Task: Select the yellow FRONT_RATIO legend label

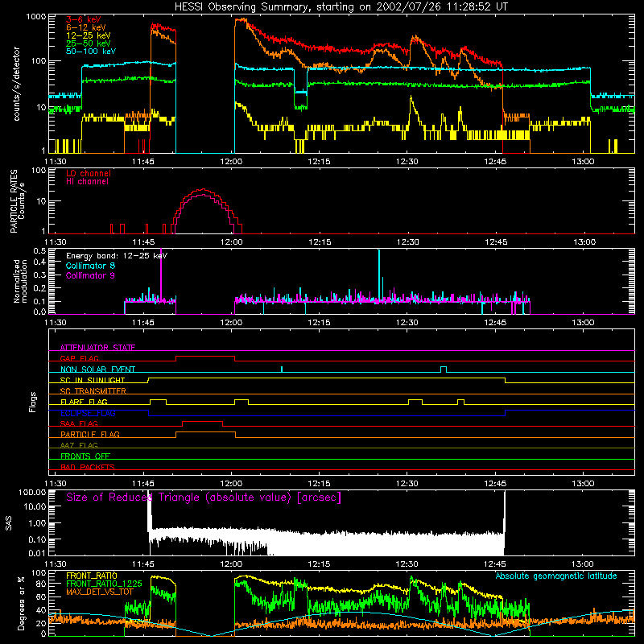Action: pyautogui.click(x=92, y=576)
